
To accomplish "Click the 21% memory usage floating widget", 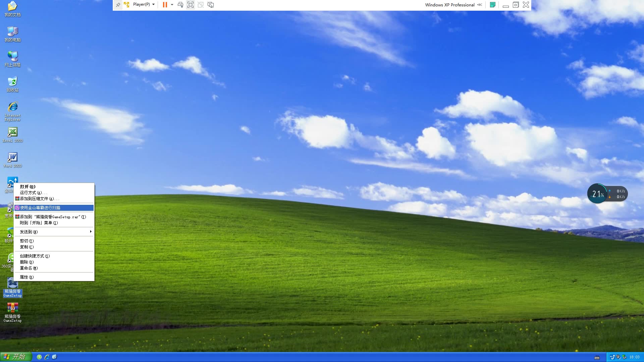I will click(598, 194).
